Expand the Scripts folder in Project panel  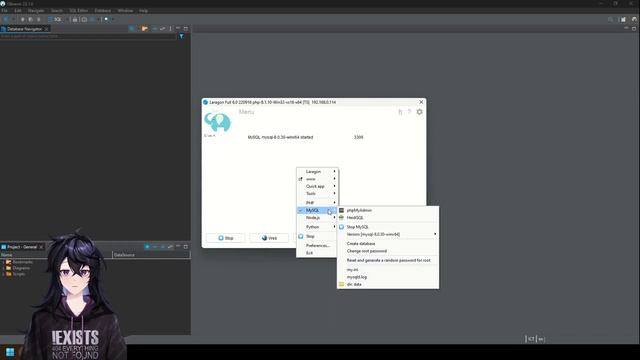click(x=4, y=274)
